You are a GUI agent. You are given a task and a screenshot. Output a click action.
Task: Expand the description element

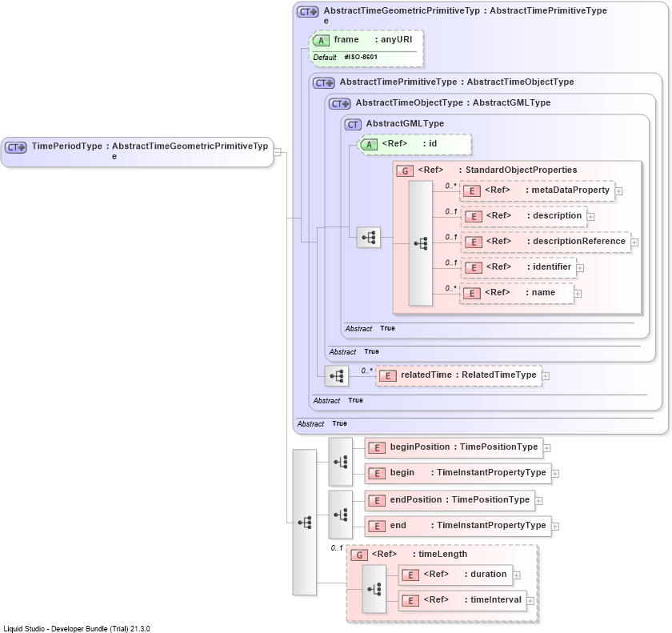(590, 217)
